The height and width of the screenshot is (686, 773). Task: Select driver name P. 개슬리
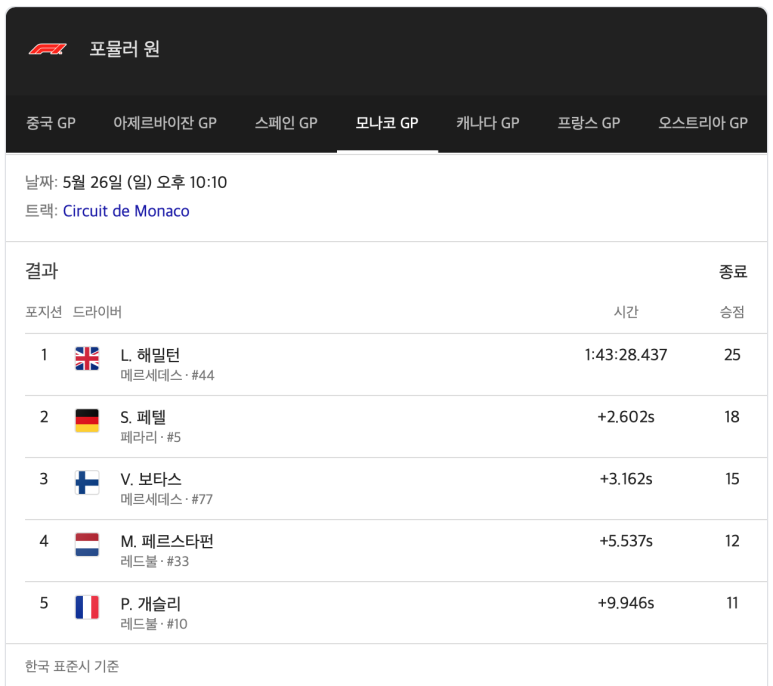coord(151,603)
